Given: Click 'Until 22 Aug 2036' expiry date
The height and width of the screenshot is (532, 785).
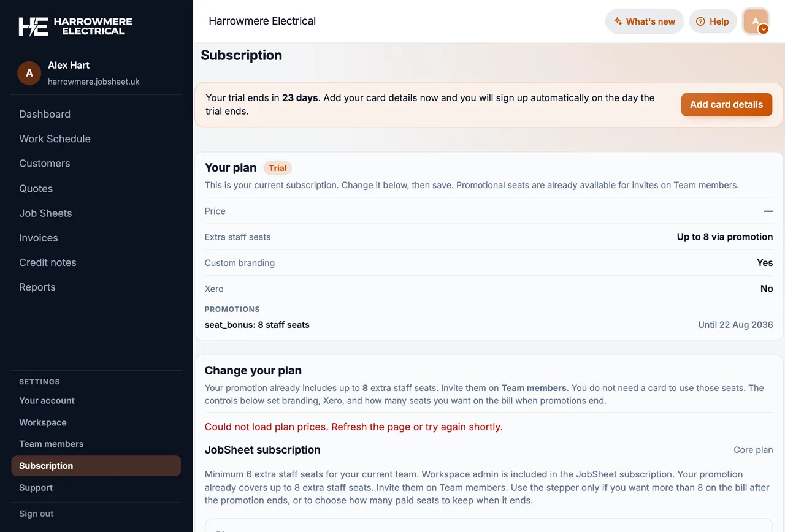Looking at the screenshot, I should [735, 325].
